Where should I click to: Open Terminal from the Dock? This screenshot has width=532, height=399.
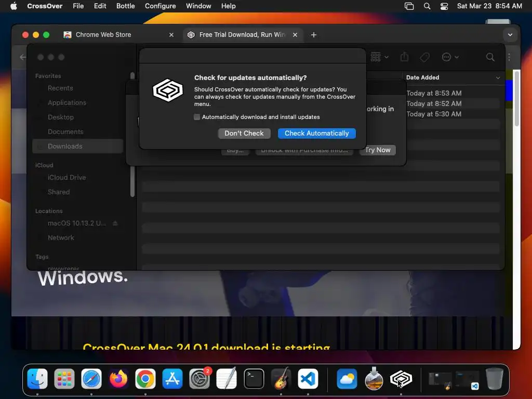tap(254, 378)
